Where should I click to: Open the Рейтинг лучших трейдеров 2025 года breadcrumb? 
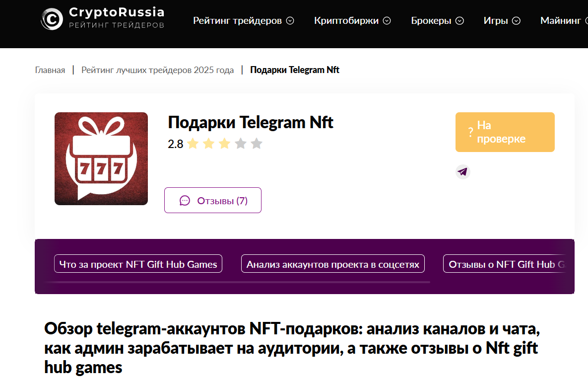157,70
